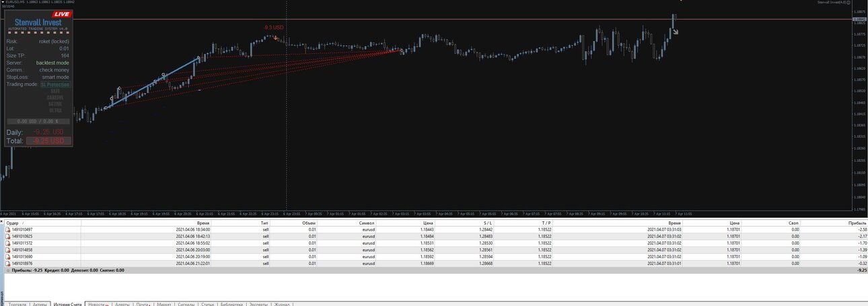Image resolution: width=868 pixels, height=306 pixels.
Task: Click the check money Comm. value
Action: (54, 70)
